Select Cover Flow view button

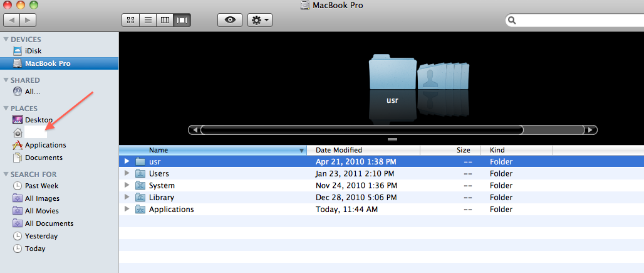183,20
